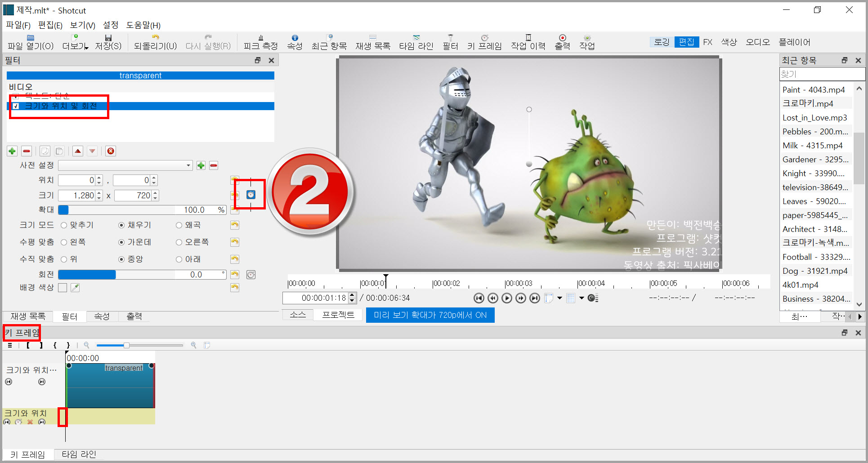Reset the 배경 색상 background color

click(x=235, y=287)
